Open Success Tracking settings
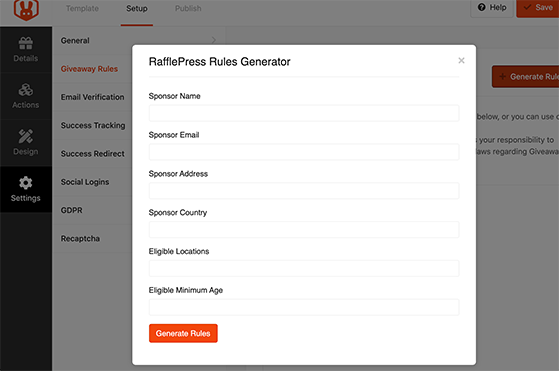Screen dimensions: 559x371 [93, 125]
